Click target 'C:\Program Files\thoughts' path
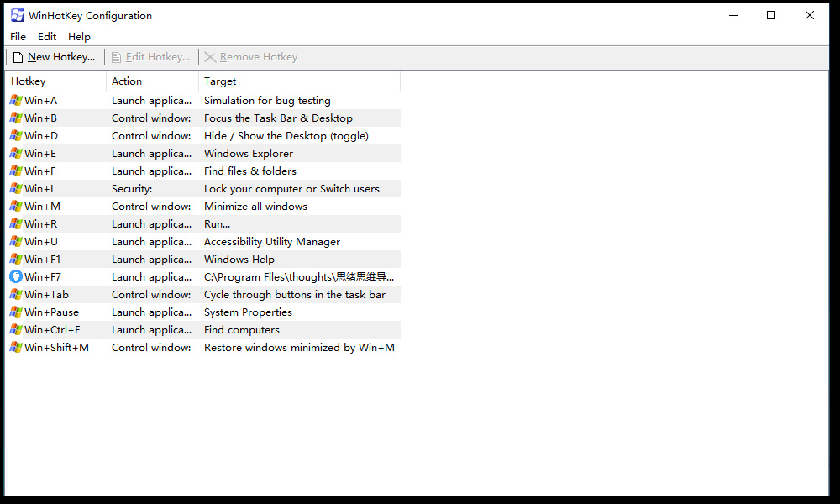Image resolution: width=840 pixels, height=504 pixels. (299, 277)
